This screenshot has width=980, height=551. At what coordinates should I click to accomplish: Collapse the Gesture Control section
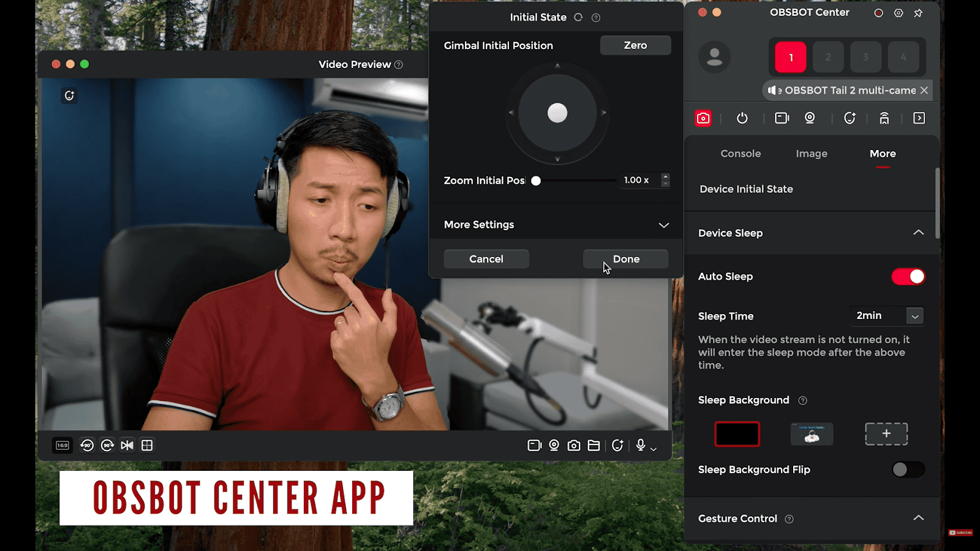(x=918, y=518)
